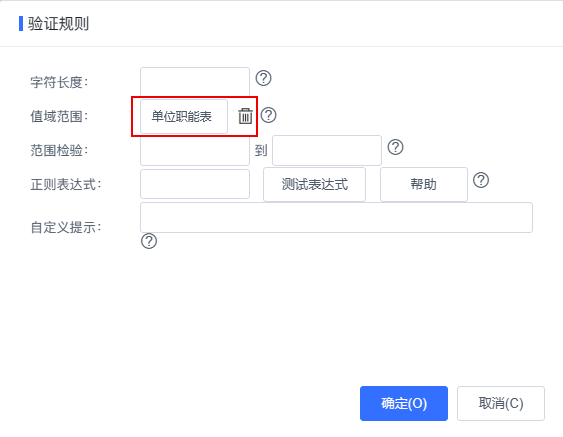Focus the 范围检验 starting value field
Image resolution: width=563 pixels, height=437 pixels.
pyautogui.click(x=195, y=150)
